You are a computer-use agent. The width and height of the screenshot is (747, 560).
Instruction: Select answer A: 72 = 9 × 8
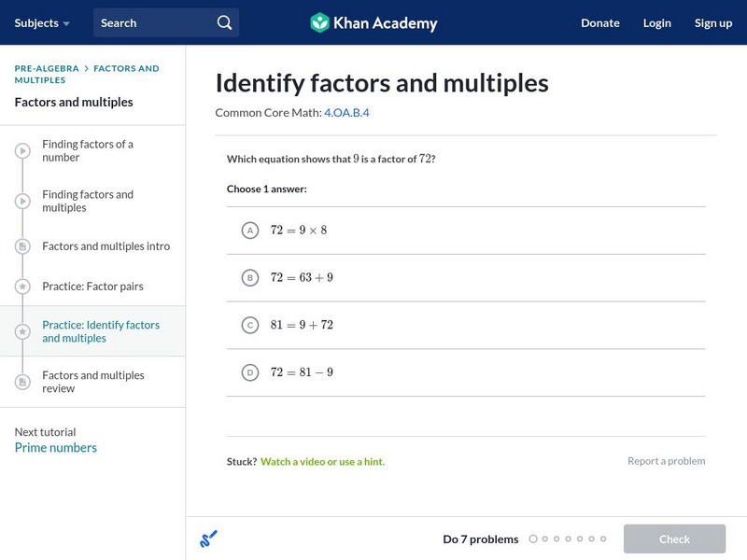tap(249, 231)
